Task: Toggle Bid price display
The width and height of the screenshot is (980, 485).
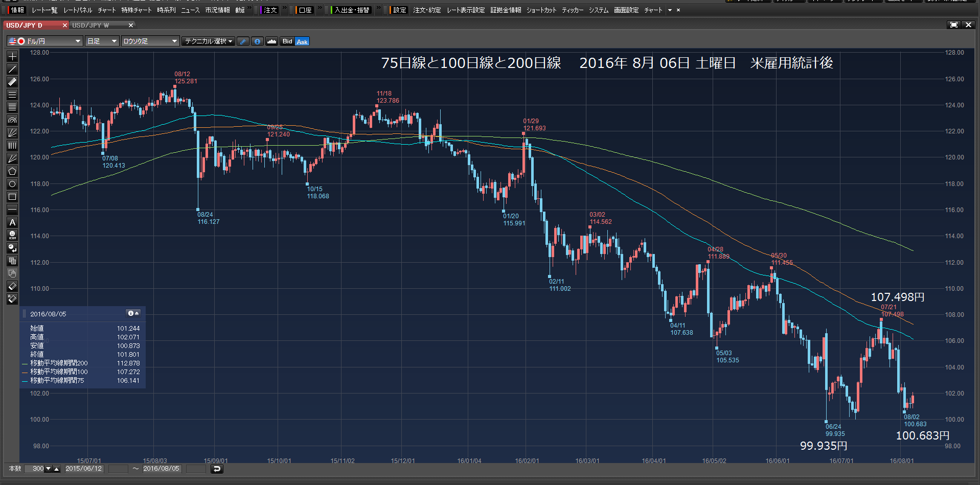Action: click(x=287, y=41)
